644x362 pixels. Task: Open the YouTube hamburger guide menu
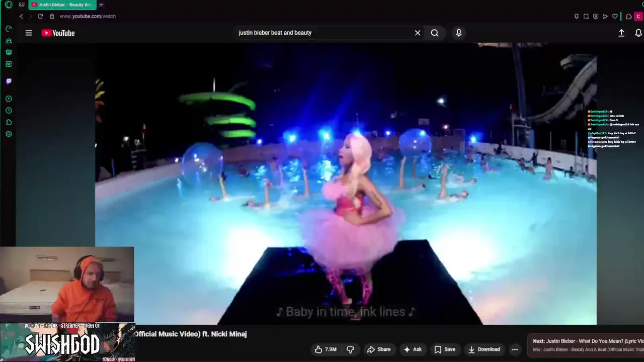tap(29, 33)
